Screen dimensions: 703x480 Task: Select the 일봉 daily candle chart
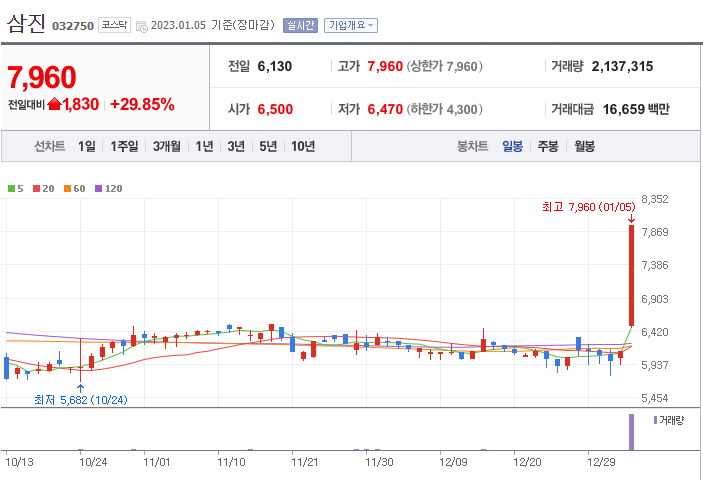coord(512,146)
